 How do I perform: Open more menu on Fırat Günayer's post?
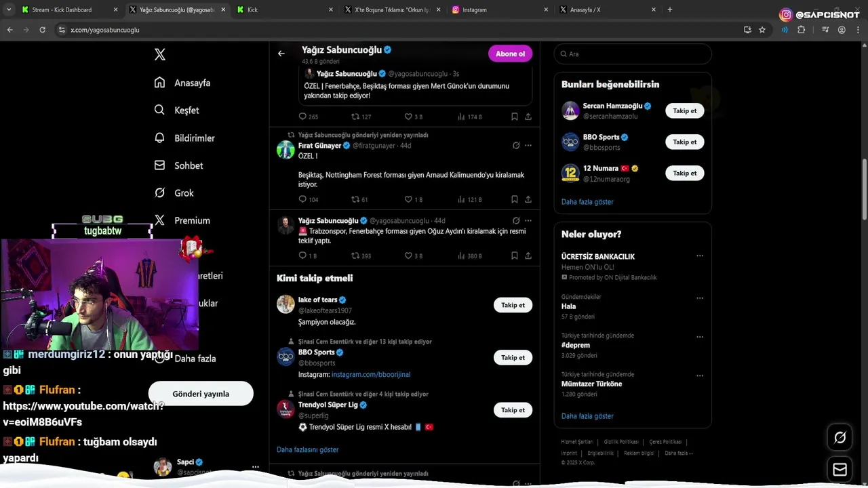528,146
